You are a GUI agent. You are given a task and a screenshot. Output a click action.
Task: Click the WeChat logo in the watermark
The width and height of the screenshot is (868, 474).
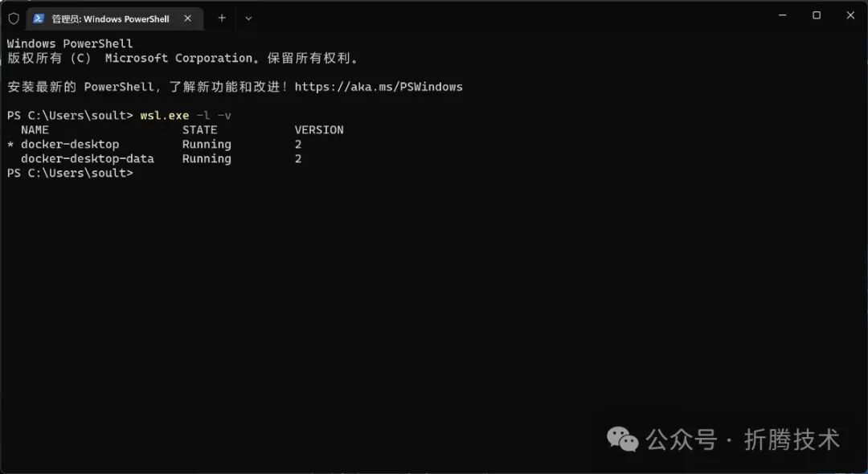tap(622, 439)
